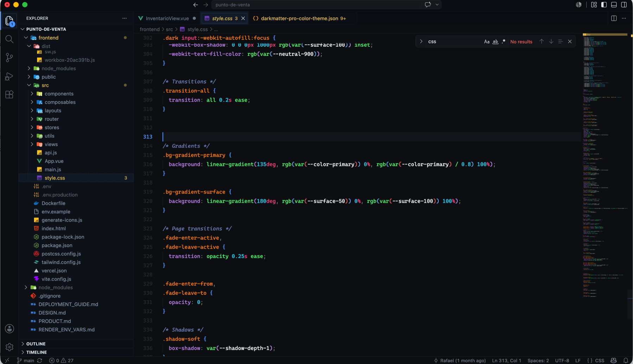Open the Search view in activity bar

[9, 39]
